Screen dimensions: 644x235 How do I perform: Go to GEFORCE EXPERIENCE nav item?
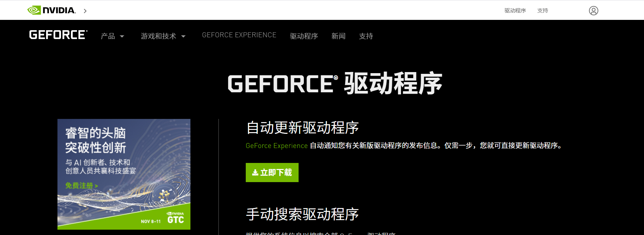(239, 35)
